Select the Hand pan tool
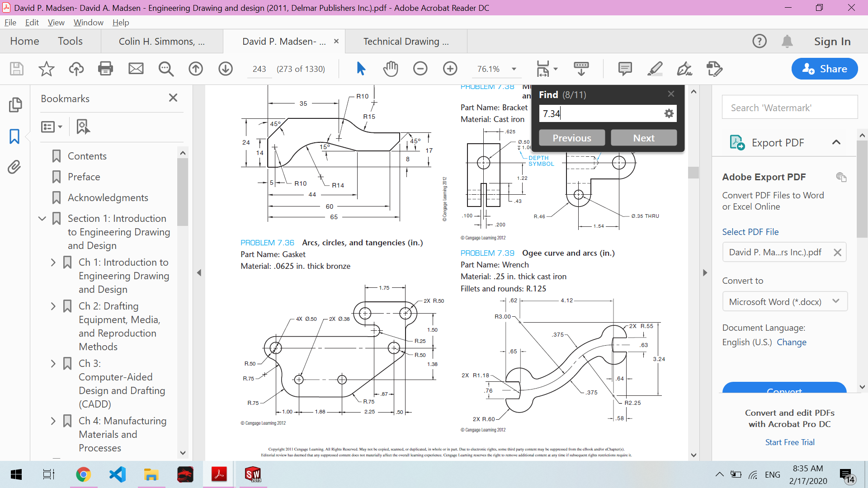This screenshot has height=488, width=868. click(x=390, y=69)
